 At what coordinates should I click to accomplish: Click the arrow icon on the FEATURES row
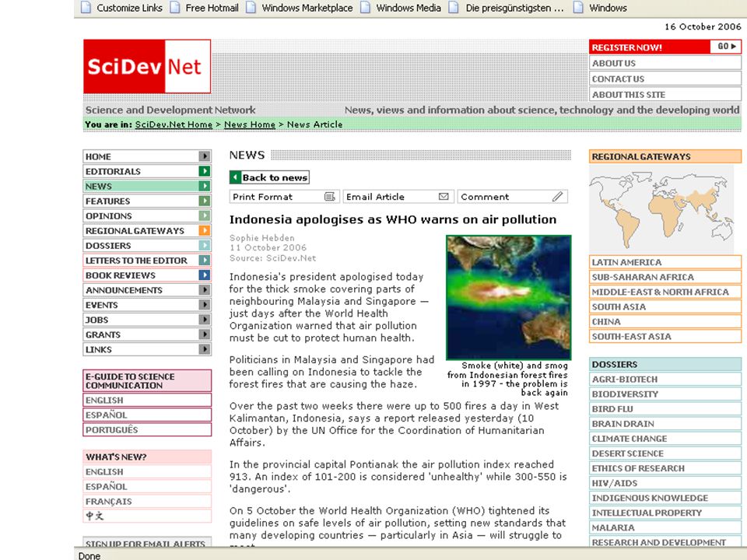[205, 201]
